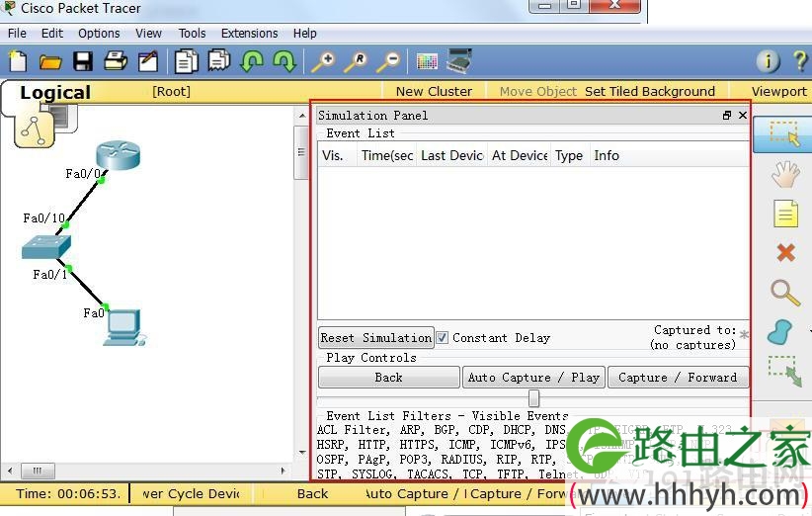Choose the Draw Polygon shape tool

pos(779,332)
